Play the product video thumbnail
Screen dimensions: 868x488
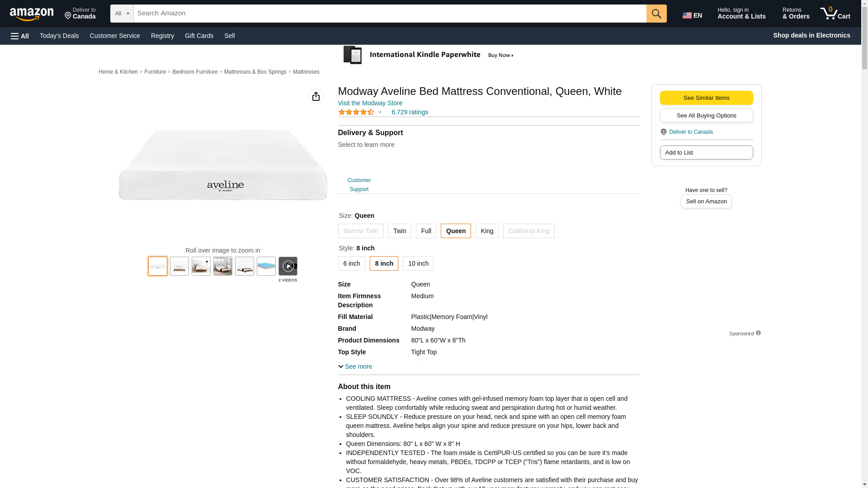click(x=288, y=266)
